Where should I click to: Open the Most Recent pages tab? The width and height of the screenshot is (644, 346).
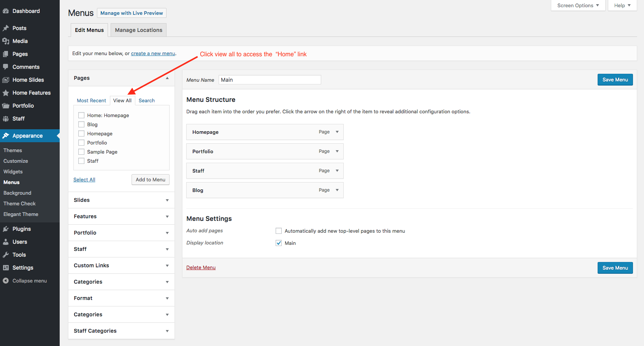click(91, 100)
